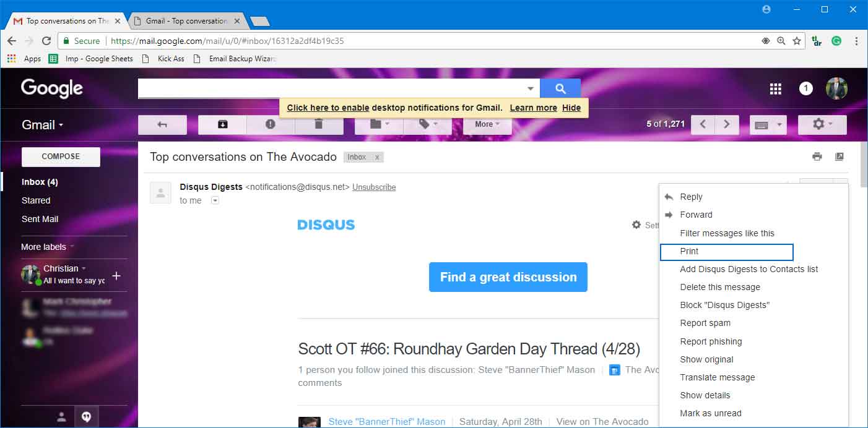Screen dimensions: 868x428
Task: Remove the Inbox label via x
Action: [x=377, y=157]
